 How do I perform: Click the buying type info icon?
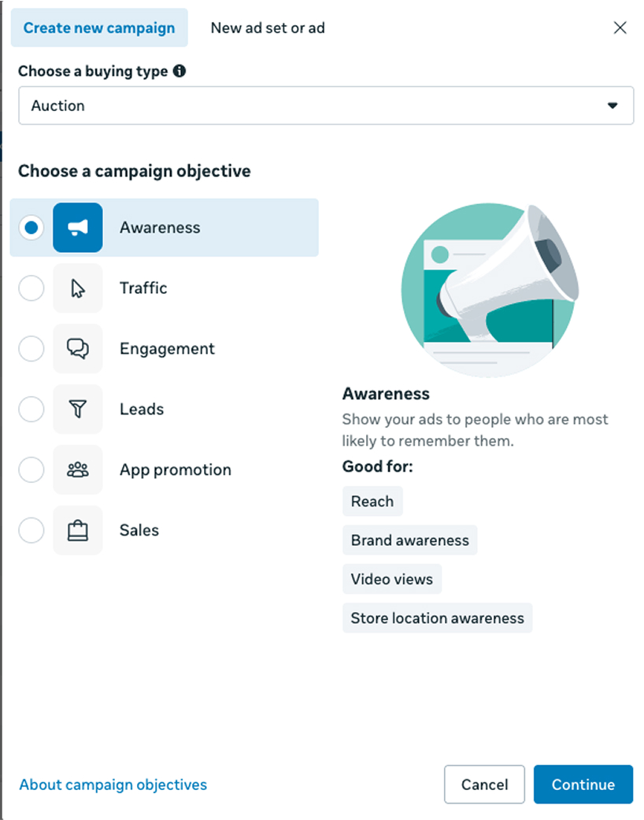180,72
